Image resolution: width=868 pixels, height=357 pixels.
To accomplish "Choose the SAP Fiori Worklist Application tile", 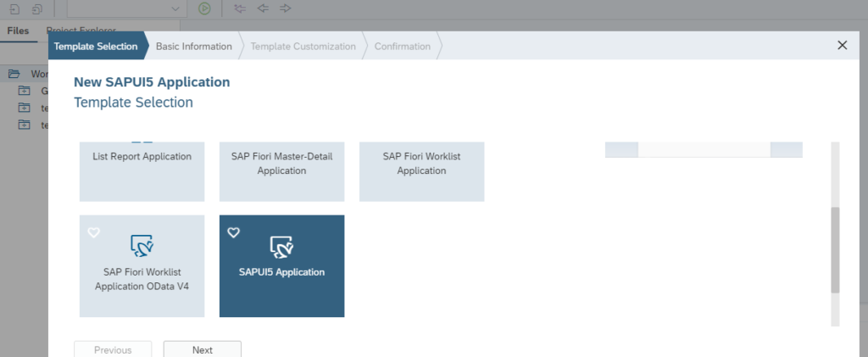I will (x=422, y=171).
